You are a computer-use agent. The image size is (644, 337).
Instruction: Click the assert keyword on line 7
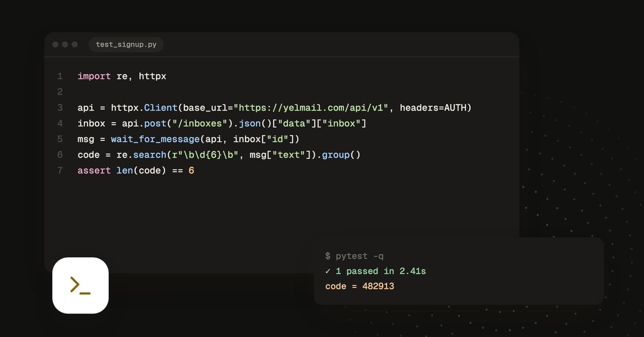[x=94, y=171]
